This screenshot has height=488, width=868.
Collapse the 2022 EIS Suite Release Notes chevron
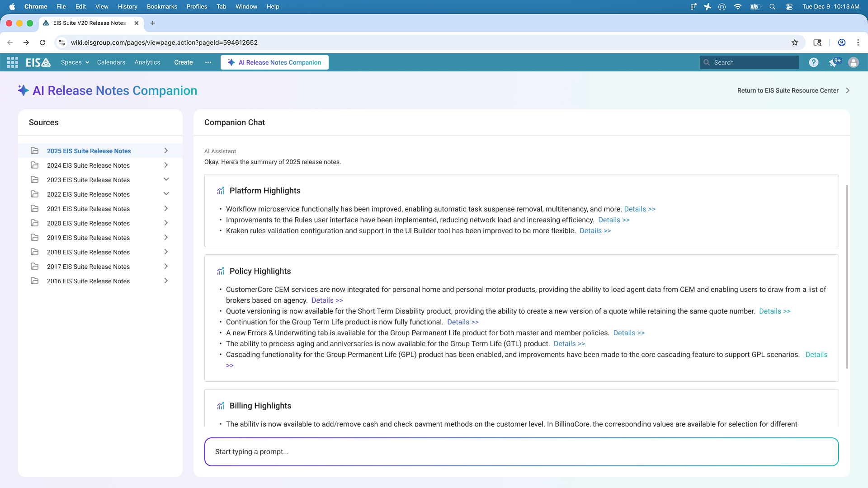(166, 194)
